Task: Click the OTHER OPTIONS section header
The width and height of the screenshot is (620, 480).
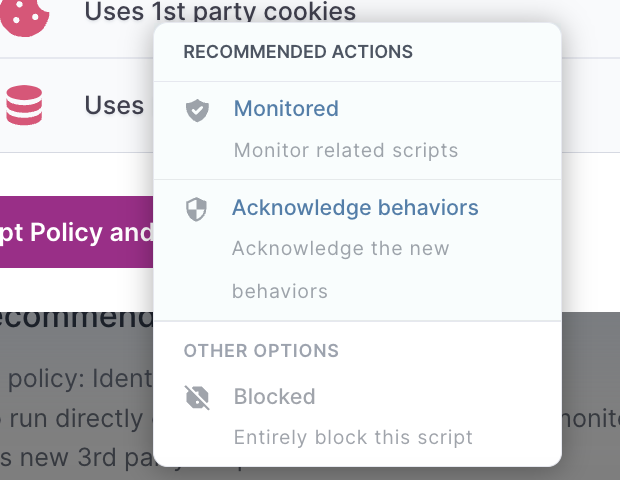Action: (x=261, y=351)
